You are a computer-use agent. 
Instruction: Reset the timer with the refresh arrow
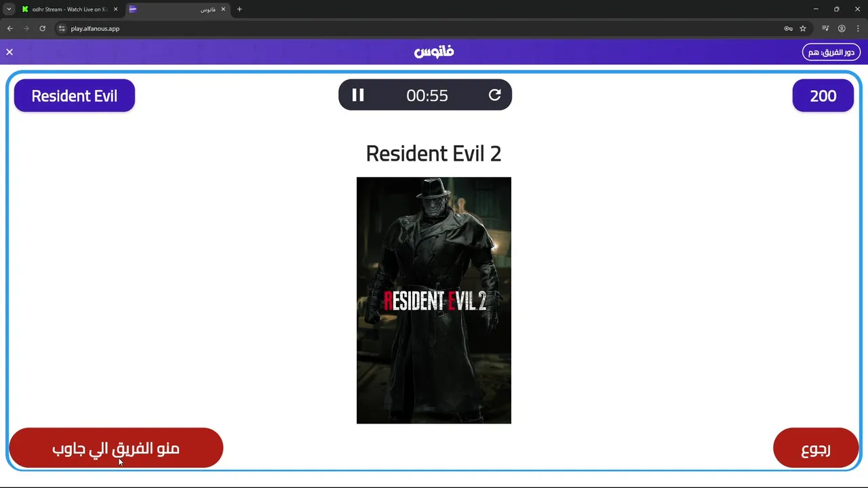coord(495,96)
